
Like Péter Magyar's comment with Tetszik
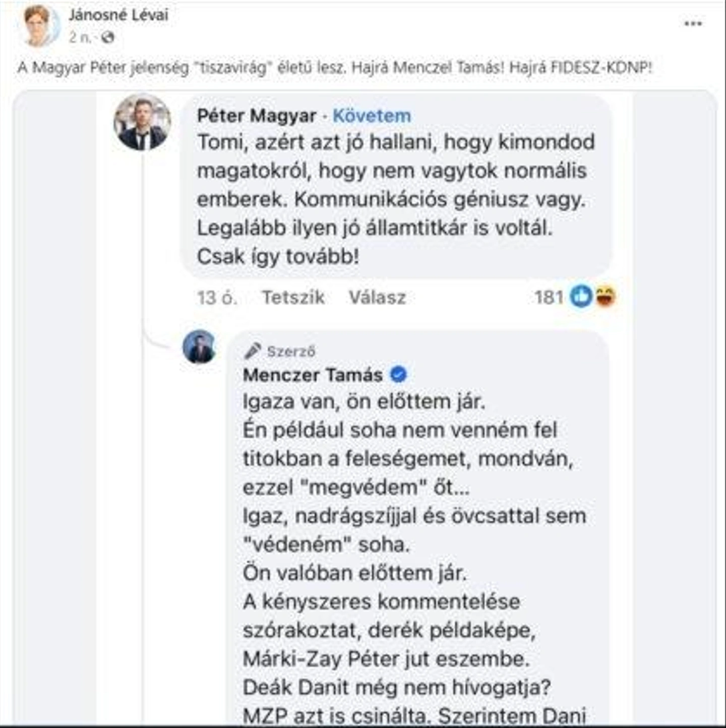point(293,297)
